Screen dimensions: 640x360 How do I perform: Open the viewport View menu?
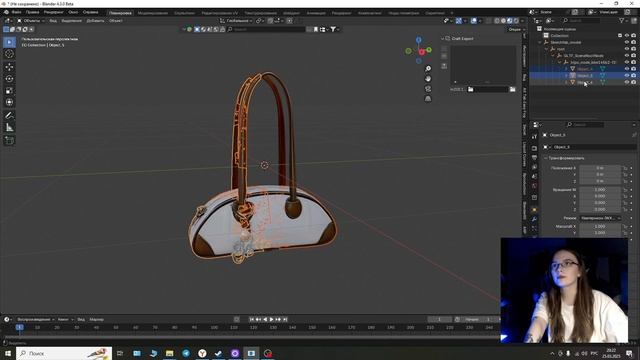tap(53, 20)
